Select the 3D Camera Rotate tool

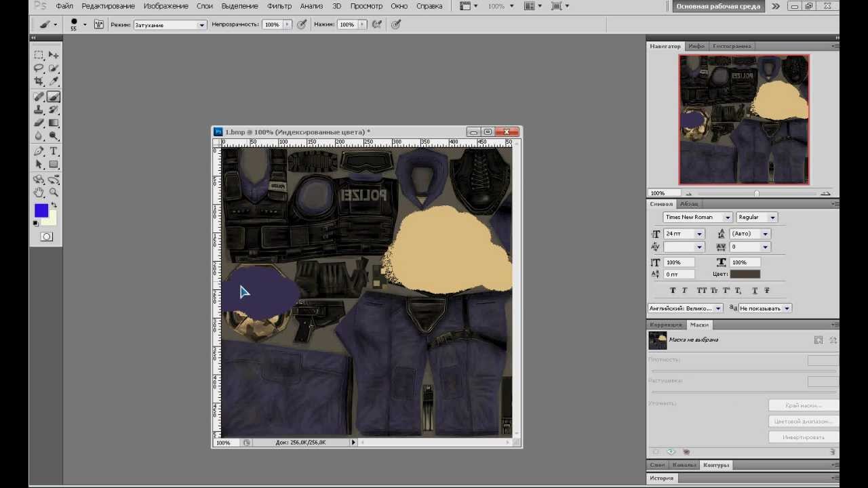tap(54, 180)
